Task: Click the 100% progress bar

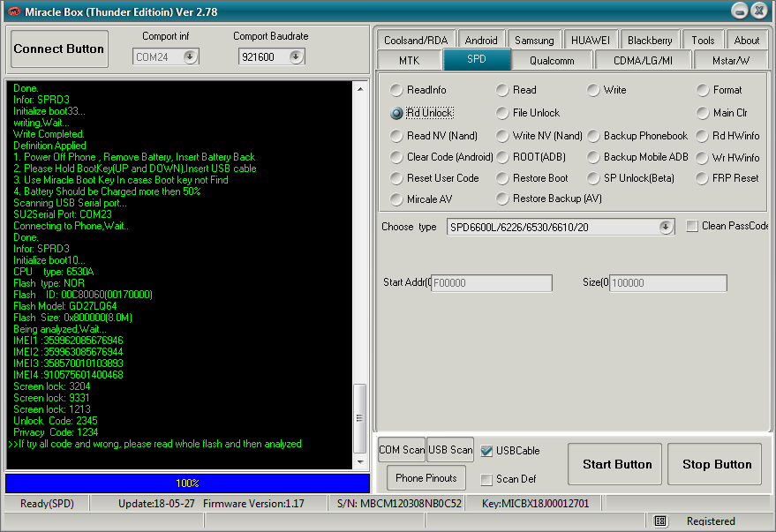Action: 187,483
